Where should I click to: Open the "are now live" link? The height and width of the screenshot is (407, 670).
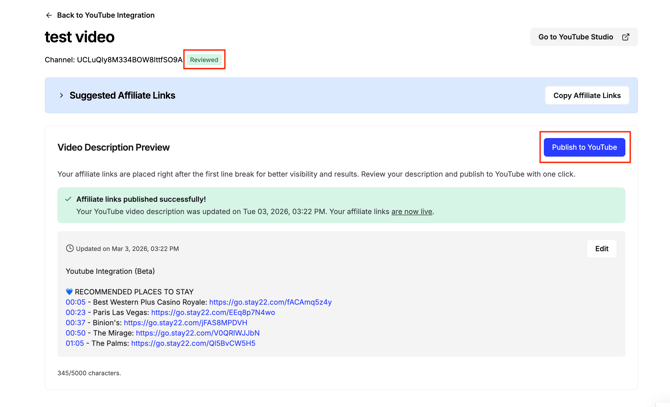[x=411, y=212]
